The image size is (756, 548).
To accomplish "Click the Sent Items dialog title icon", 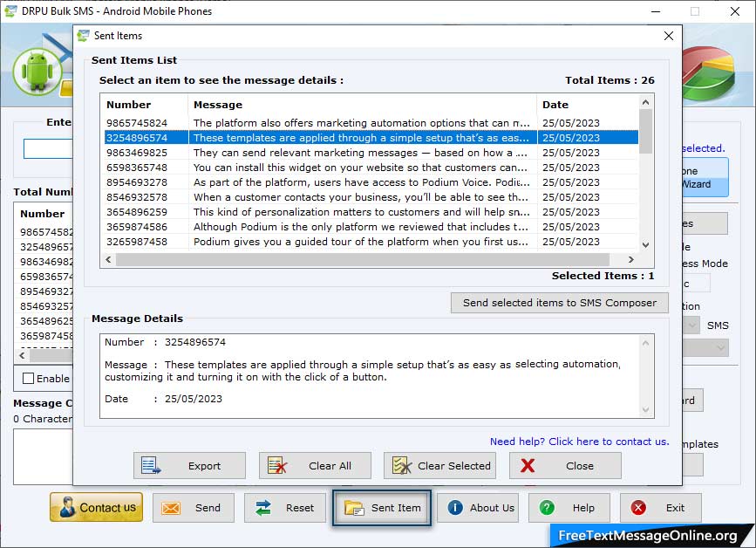I will pyautogui.click(x=83, y=36).
